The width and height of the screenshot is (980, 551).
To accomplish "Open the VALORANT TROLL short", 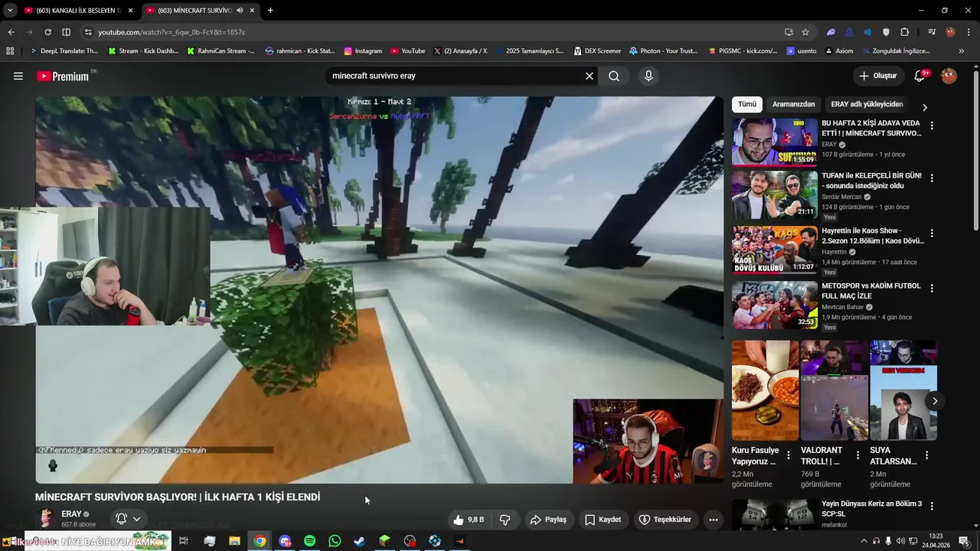I will [834, 390].
